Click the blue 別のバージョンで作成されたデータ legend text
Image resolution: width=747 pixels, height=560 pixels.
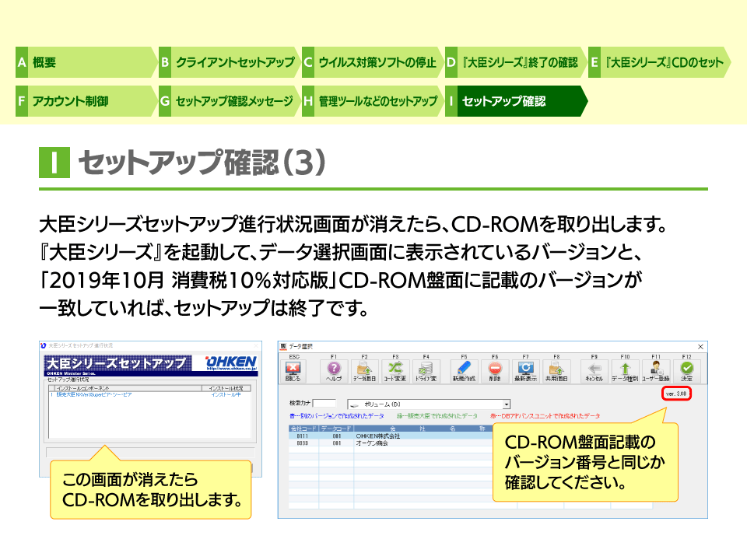coord(337,416)
